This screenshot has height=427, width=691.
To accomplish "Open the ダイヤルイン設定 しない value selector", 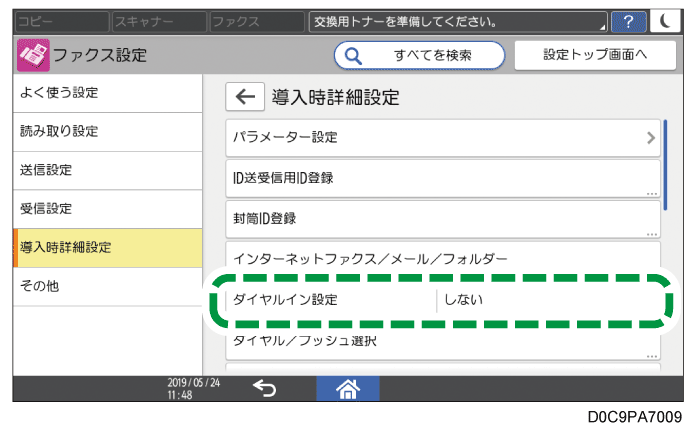I will [545, 300].
